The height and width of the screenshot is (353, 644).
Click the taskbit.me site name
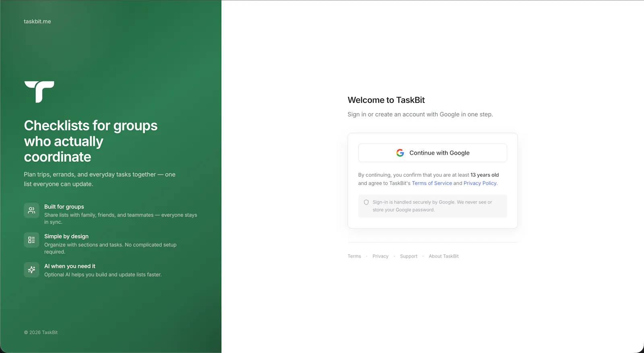37,21
